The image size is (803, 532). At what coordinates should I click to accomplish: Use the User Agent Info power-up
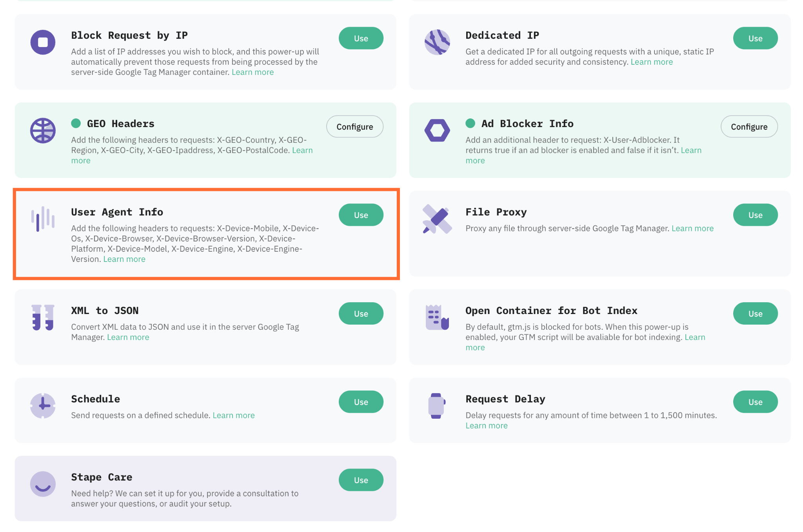click(x=361, y=215)
